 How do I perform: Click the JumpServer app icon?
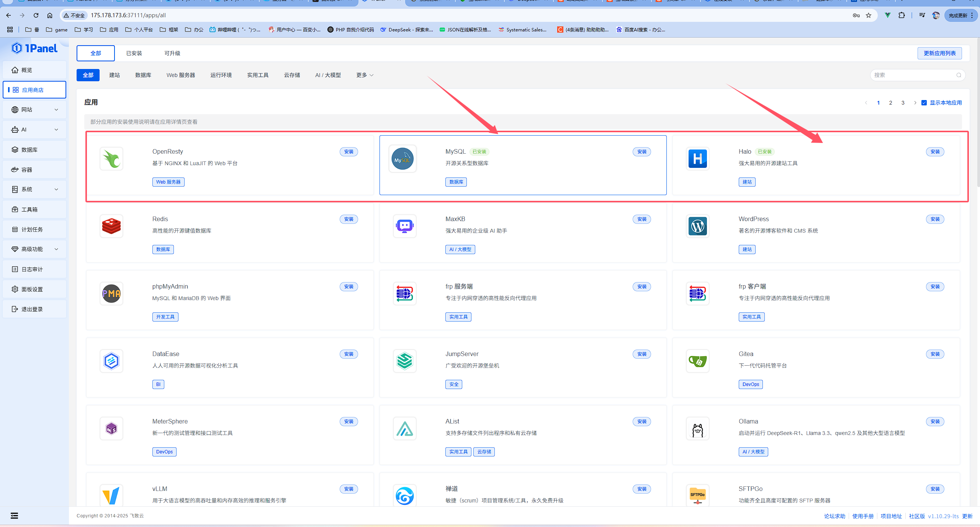click(404, 361)
